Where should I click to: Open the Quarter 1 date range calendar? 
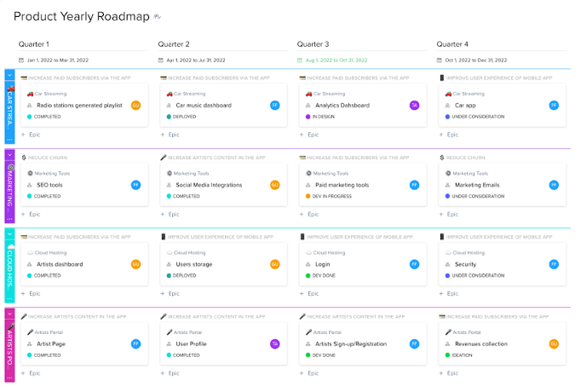click(21, 60)
